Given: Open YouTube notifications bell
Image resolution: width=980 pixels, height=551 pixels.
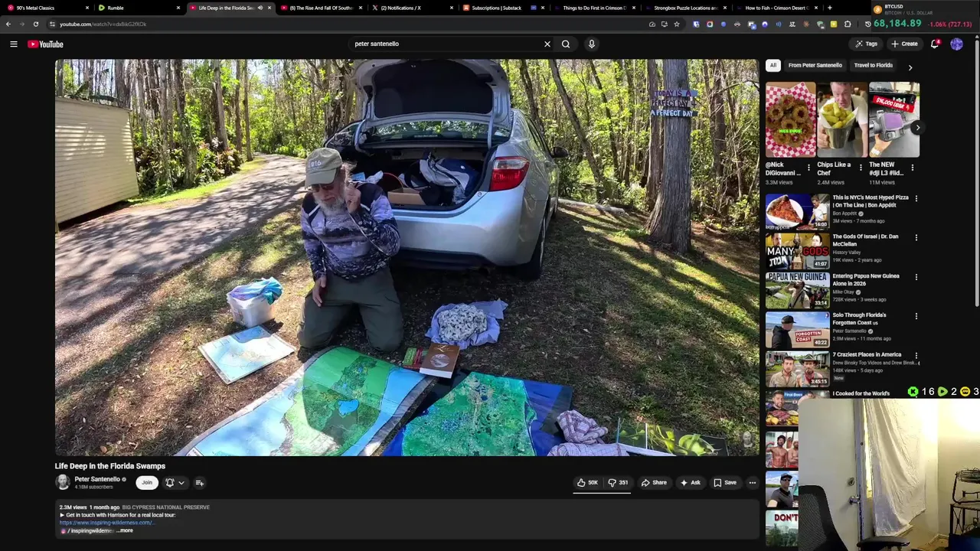Looking at the screenshot, I should (x=935, y=44).
